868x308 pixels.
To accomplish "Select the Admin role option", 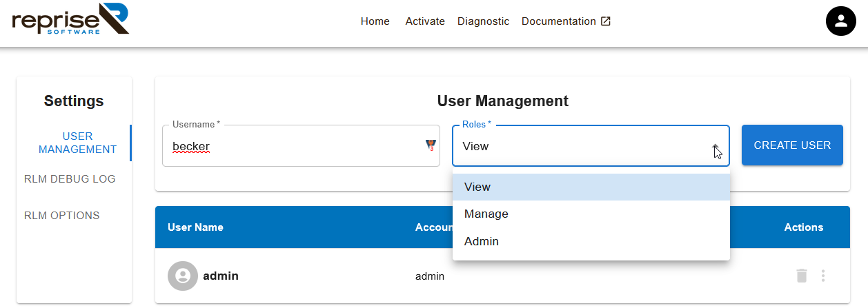I will click(591, 242).
